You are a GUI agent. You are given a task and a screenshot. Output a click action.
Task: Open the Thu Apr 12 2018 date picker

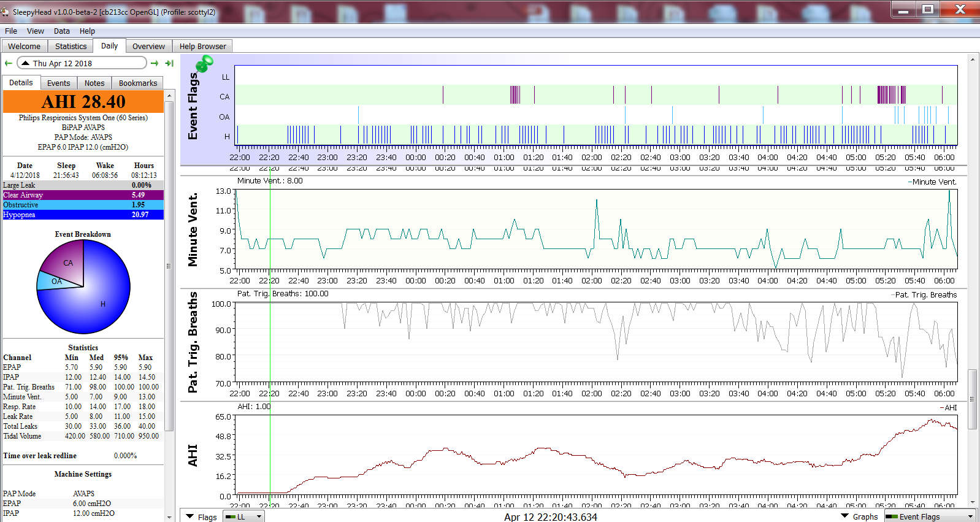82,63
